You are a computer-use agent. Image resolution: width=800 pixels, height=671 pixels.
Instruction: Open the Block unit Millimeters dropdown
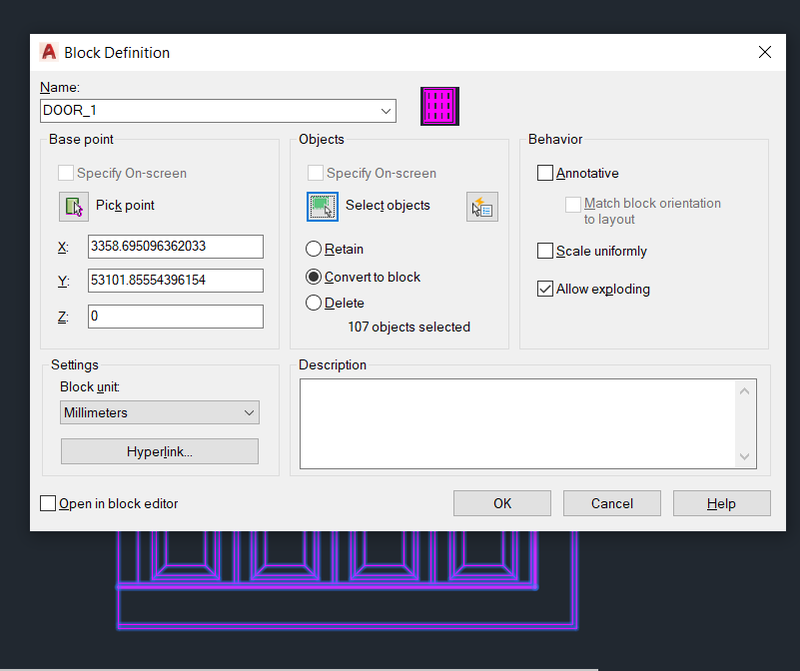[160, 412]
